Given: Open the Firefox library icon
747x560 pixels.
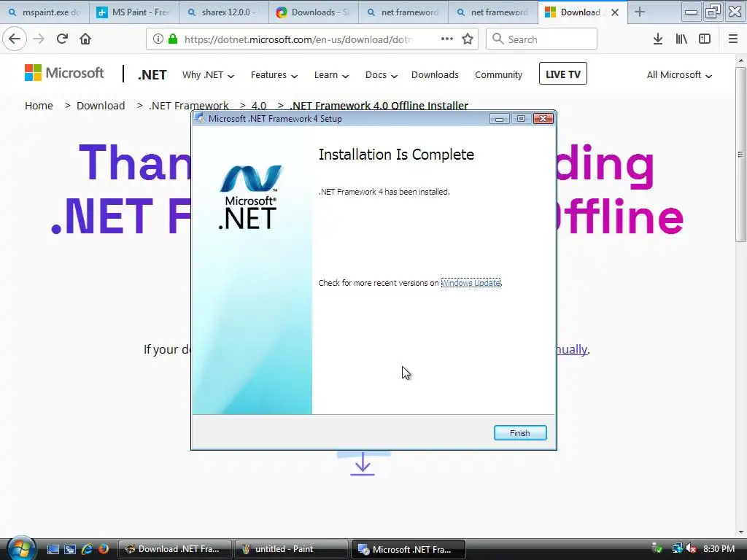Looking at the screenshot, I should tap(681, 39).
